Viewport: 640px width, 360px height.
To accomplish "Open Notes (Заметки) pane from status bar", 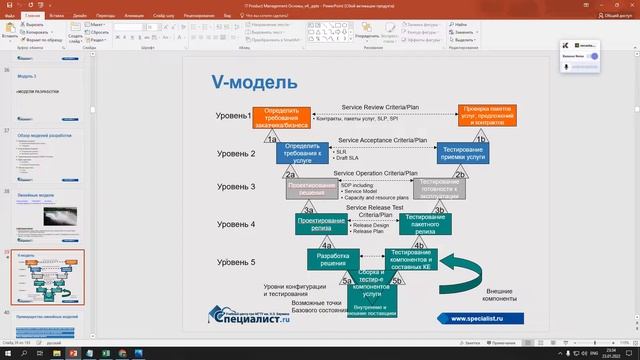I will click(x=470, y=343).
